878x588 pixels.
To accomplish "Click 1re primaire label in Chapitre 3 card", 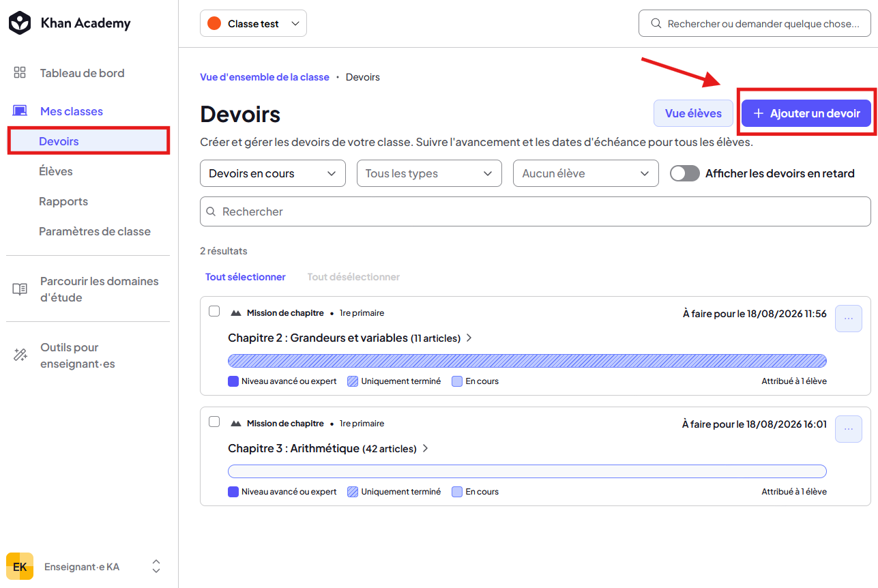I will click(x=362, y=424).
